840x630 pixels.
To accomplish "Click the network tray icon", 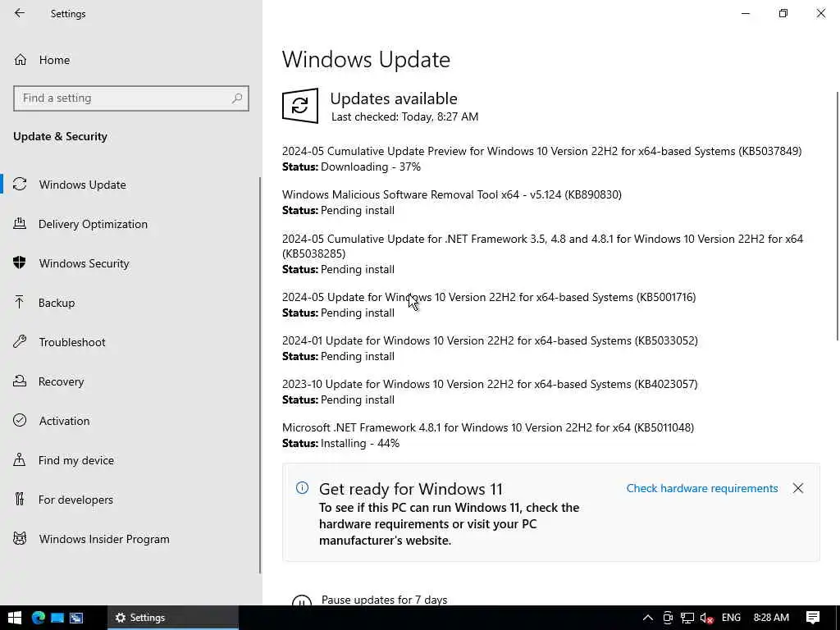I will [x=687, y=618].
